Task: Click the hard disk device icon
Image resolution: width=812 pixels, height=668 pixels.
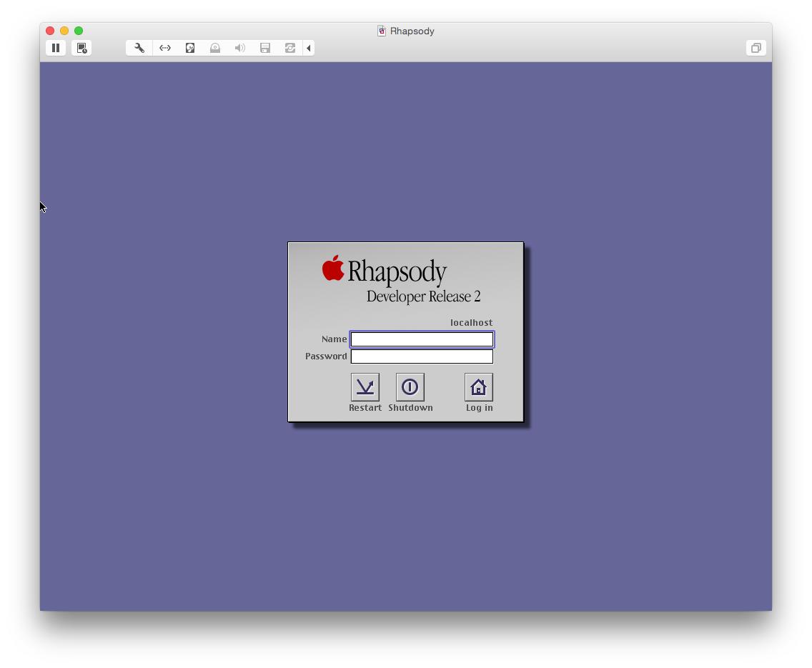Action: tap(190, 48)
